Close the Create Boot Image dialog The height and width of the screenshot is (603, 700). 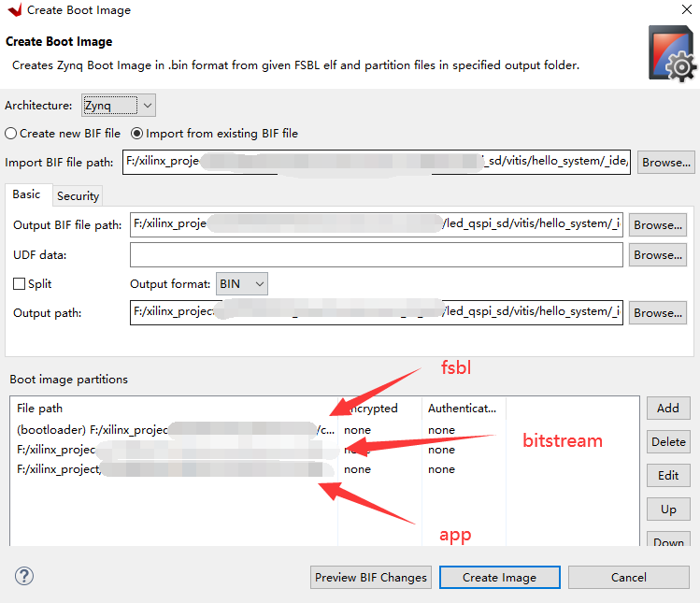tap(687, 9)
